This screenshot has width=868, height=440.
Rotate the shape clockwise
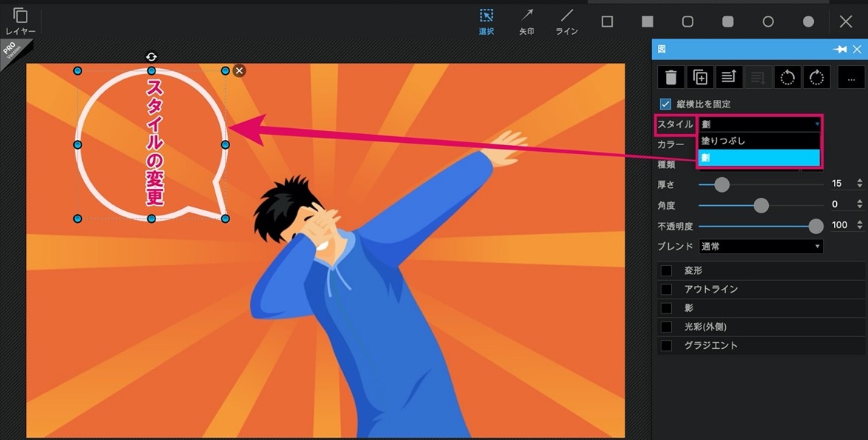(816, 78)
